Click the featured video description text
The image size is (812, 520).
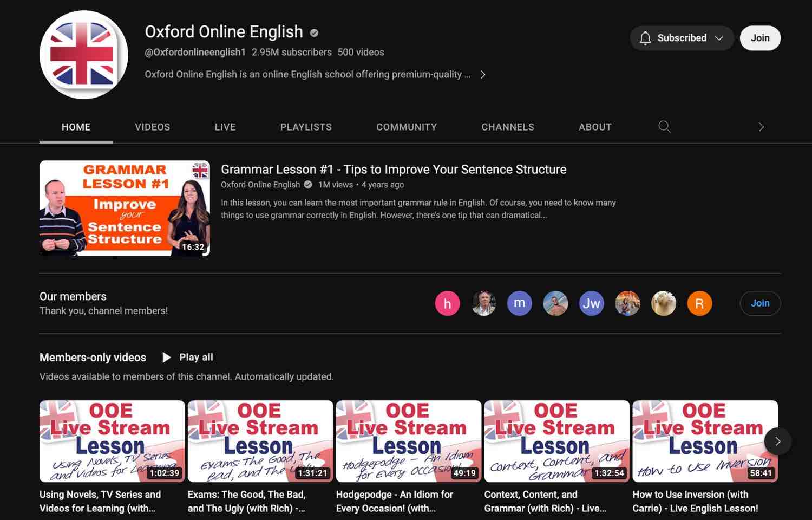coord(418,209)
